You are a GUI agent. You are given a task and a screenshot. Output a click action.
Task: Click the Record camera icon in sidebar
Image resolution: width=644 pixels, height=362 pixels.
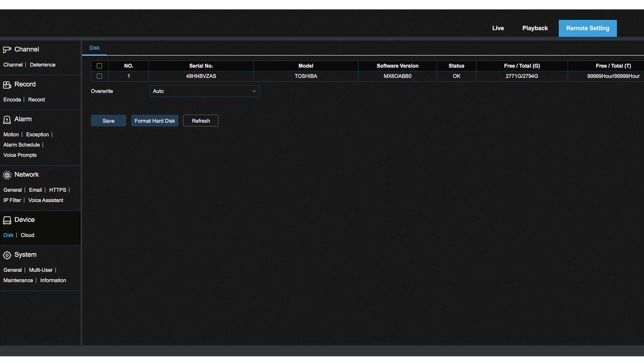tap(7, 84)
